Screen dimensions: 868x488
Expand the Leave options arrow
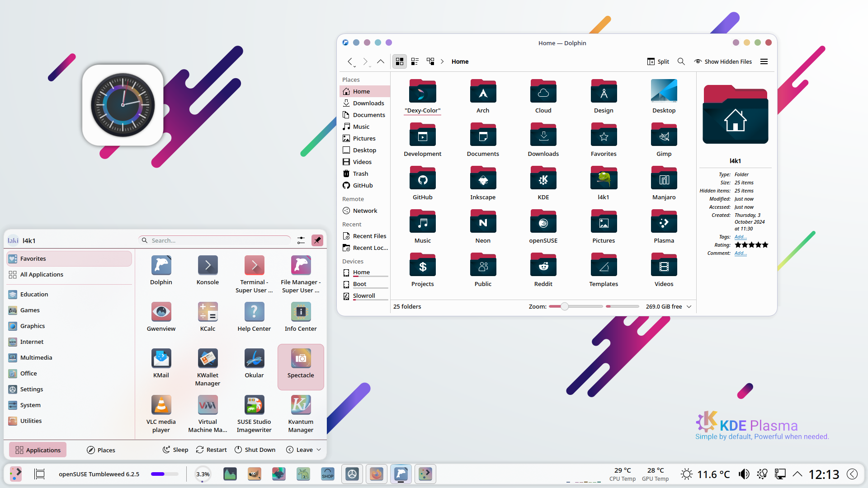[x=319, y=450]
